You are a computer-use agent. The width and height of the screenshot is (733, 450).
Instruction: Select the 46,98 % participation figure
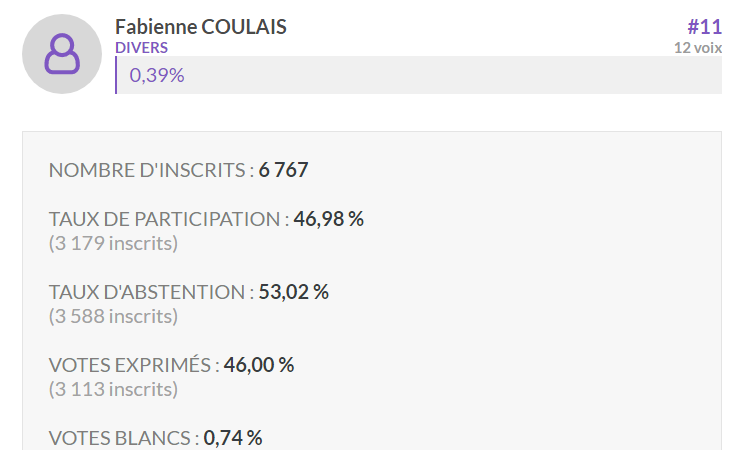click(x=329, y=219)
